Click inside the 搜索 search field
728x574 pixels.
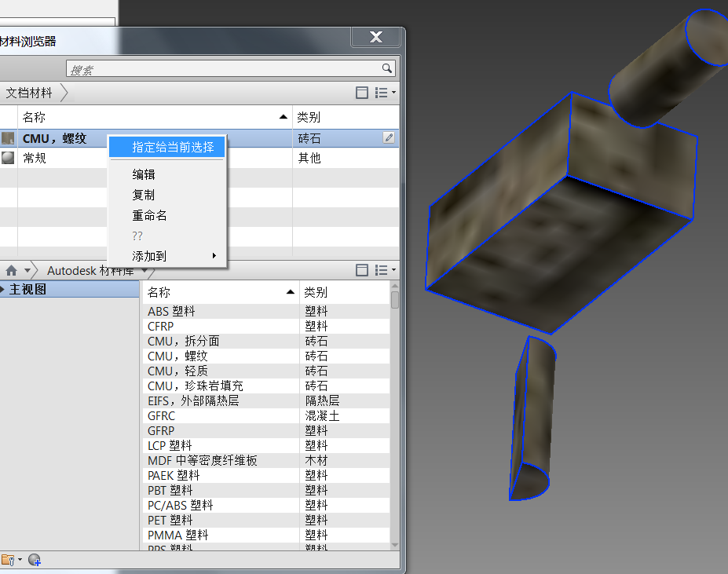[x=220, y=69]
